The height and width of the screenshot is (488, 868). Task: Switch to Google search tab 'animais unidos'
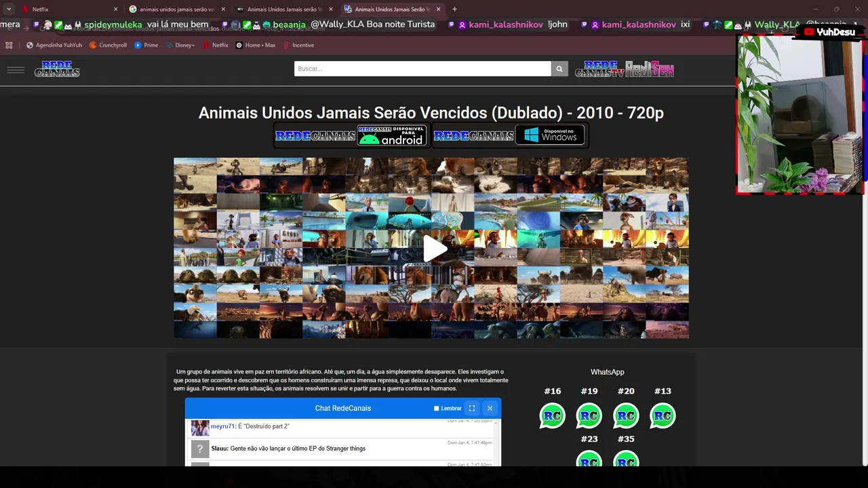click(176, 9)
